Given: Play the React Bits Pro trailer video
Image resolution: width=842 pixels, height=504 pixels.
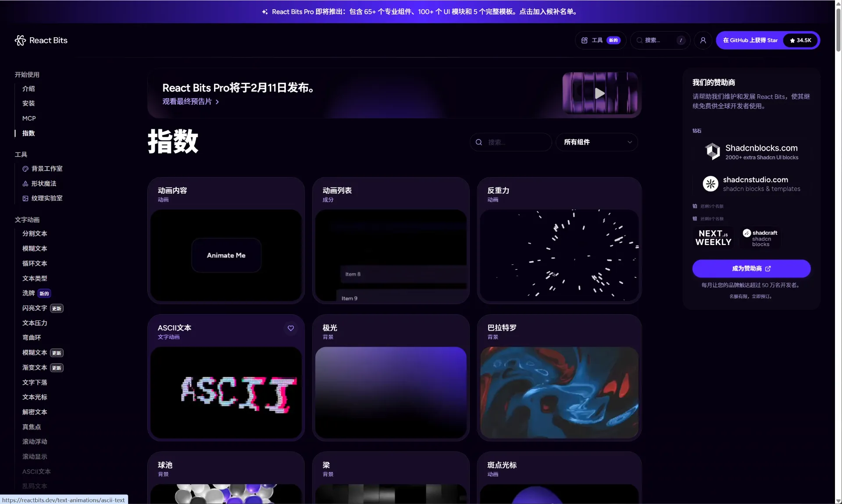Looking at the screenshot, I should 599,93.
